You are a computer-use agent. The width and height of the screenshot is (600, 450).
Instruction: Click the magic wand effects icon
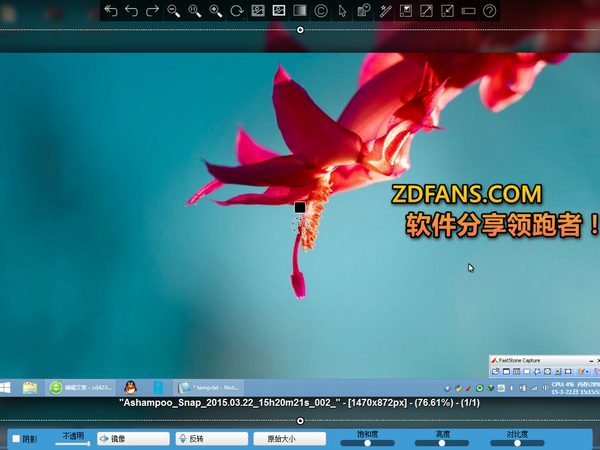(385, 11)
